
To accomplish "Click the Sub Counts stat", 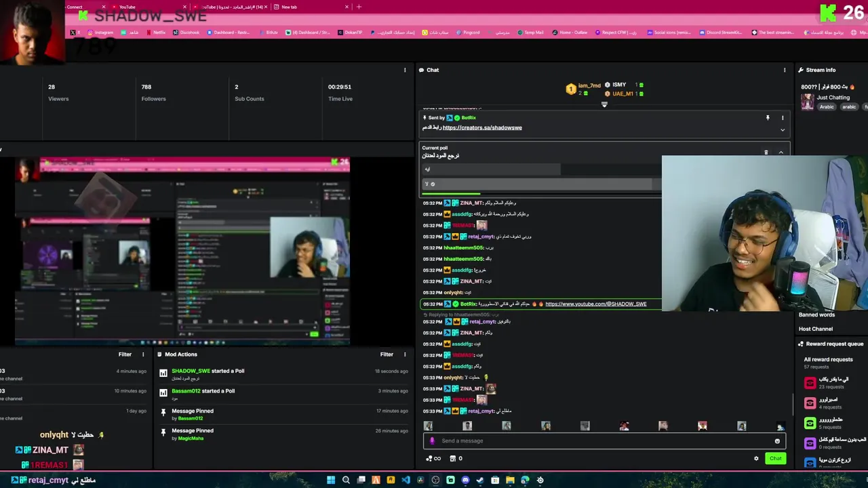I will pos(249,92).
